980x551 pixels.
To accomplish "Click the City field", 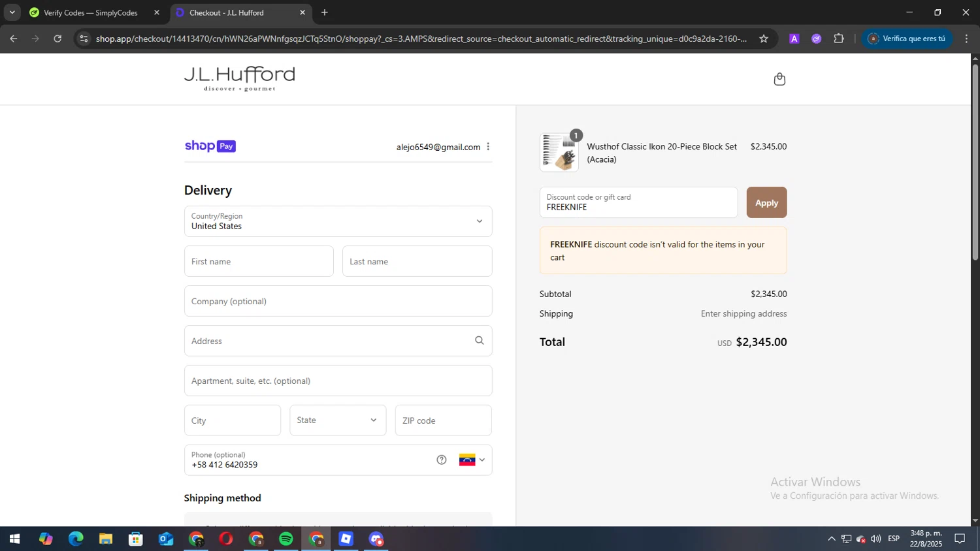I will [x=233, y=420].
